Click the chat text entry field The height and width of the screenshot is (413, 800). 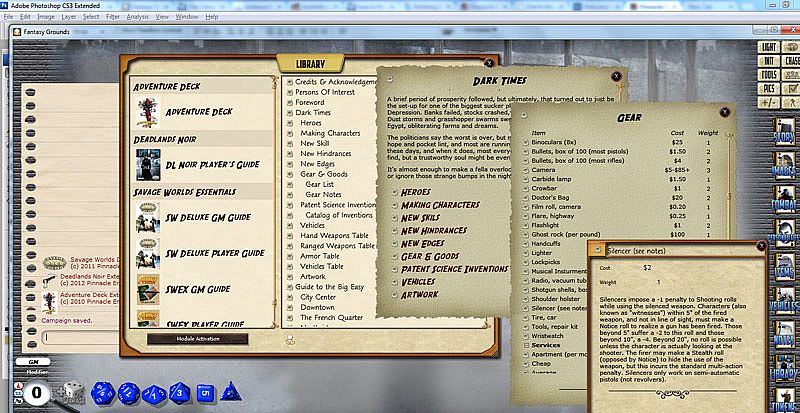pyautogui.click(x=81, y=337)
